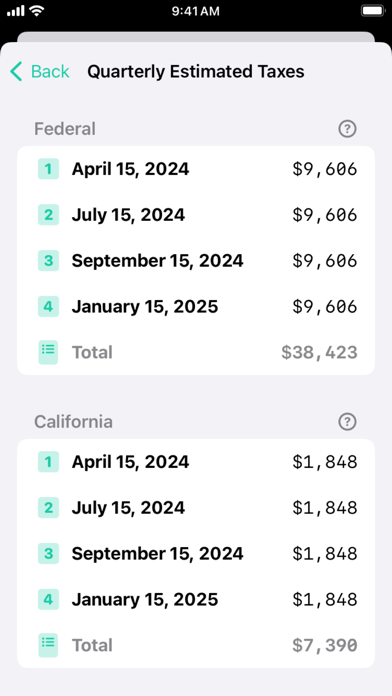Viewport: 392px width, 696px height.
Task: Tap the California quarter 2 number badge
Action: point(48,508)
